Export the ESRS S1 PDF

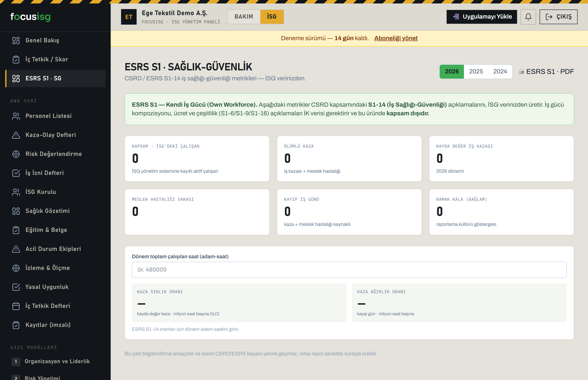[546, 72]
